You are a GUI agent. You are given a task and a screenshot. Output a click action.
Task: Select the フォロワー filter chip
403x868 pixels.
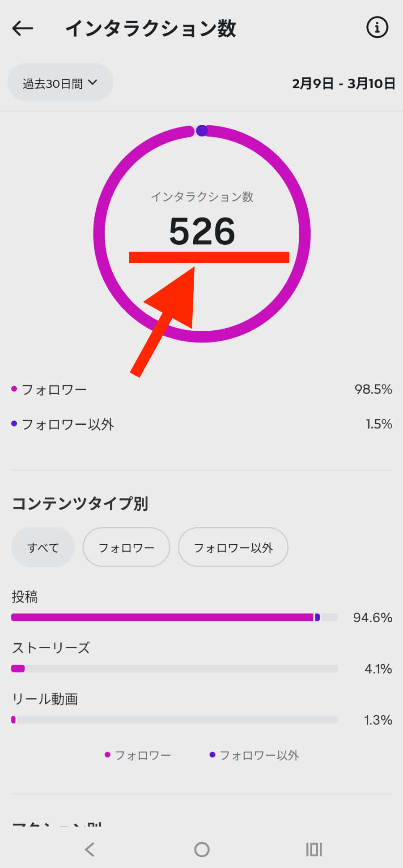tap(126, 547)
